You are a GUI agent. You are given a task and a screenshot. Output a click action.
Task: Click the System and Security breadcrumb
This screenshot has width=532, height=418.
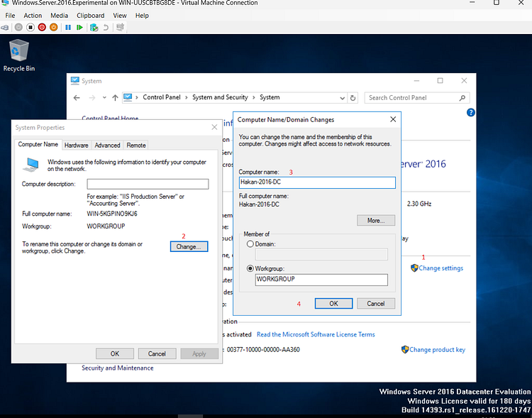[220, 97]
